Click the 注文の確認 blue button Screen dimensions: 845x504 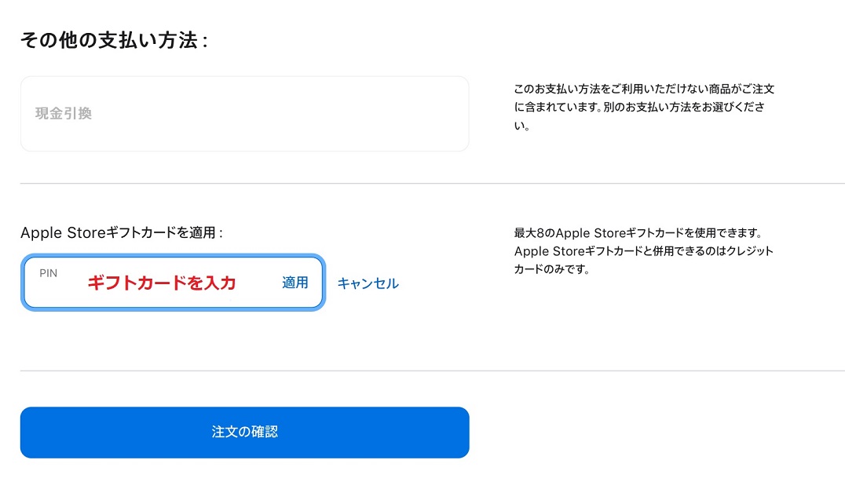(245, 433)
